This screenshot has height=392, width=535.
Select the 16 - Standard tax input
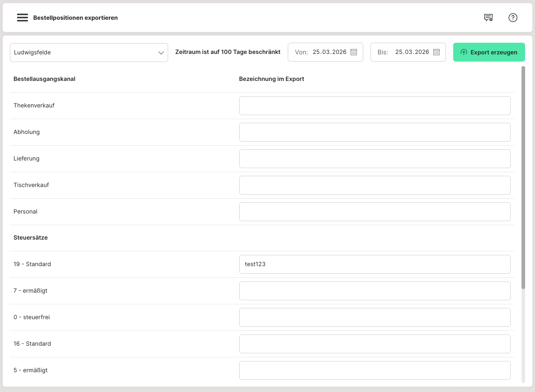point(374,344)
